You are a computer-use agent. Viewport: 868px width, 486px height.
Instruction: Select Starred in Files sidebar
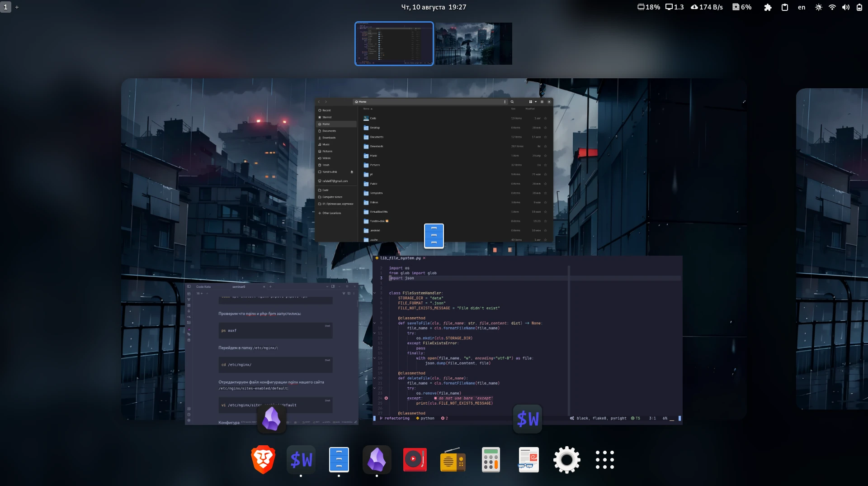[336, 117]
